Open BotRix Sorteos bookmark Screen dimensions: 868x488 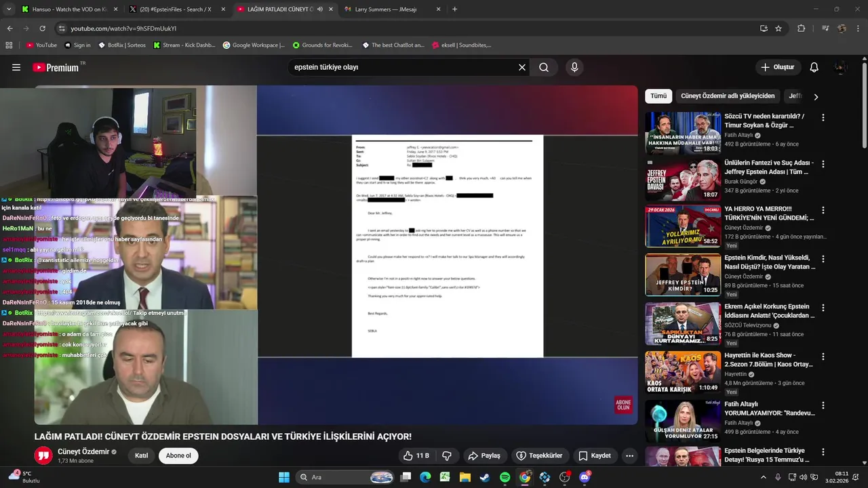pos(121,45)
